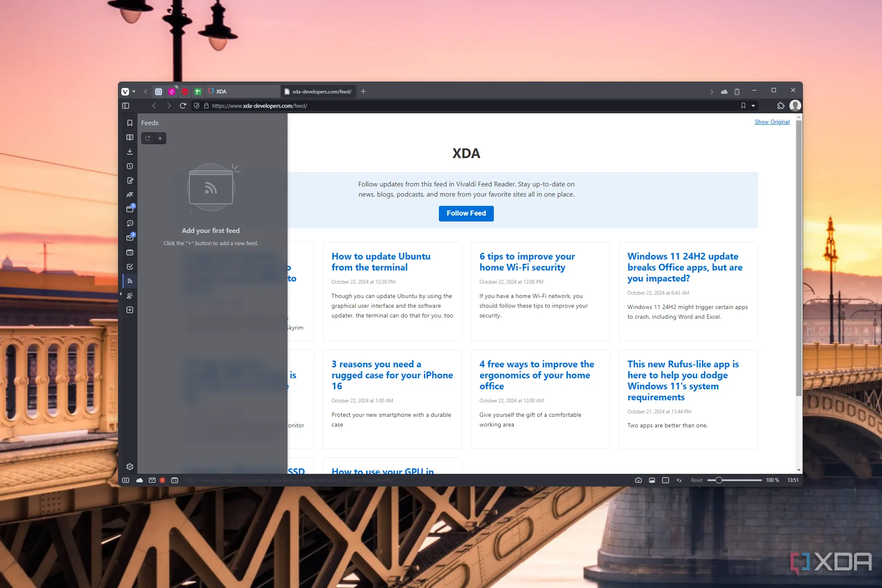The height and width of the screenshot is (588, 882).
Task: Open the page actions code icon
Action: (679, 480)
